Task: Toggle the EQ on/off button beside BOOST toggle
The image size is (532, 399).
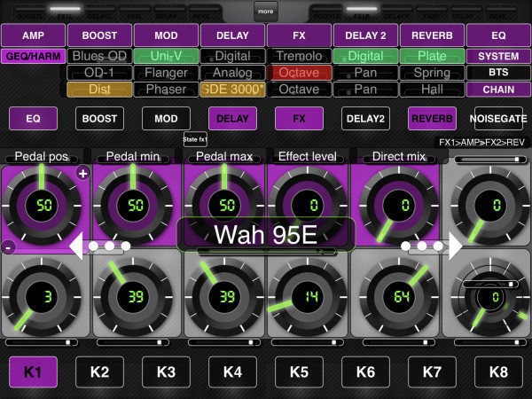Action: coord(34,119)
